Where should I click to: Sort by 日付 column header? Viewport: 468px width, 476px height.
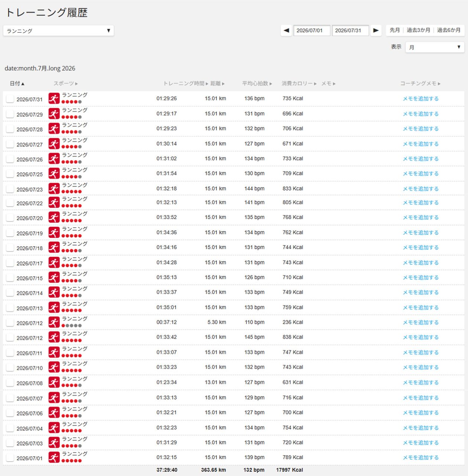click(x=17, y=84)
